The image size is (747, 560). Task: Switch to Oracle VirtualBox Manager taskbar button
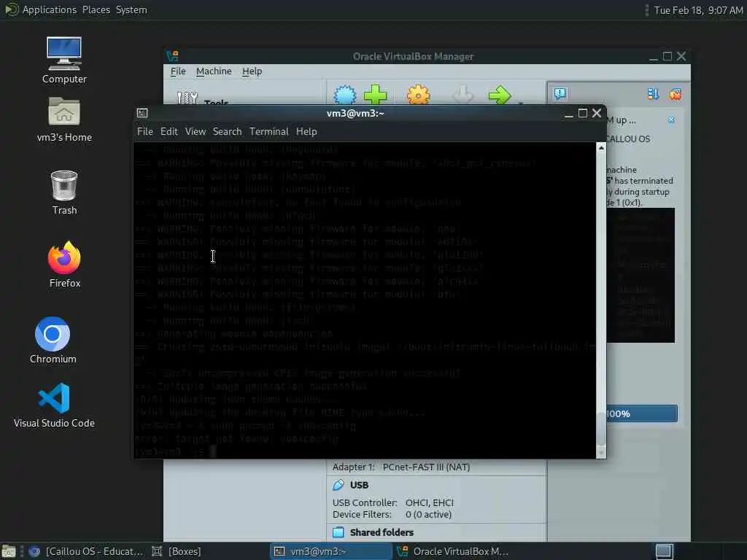pos(452,551)
